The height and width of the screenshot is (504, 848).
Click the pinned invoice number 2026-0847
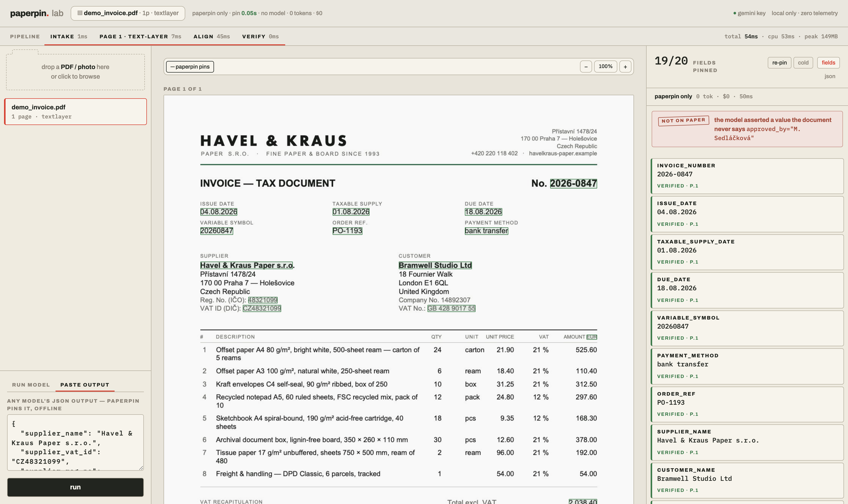pos(573,183)
